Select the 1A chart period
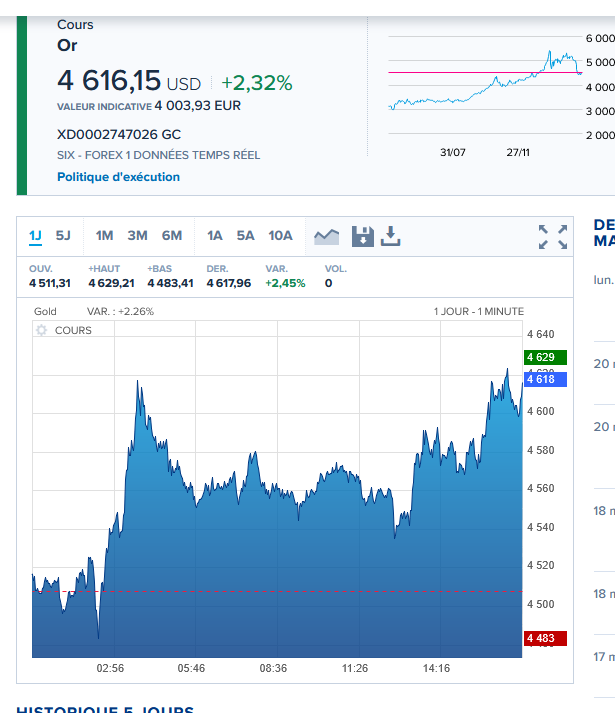Image resolution: width=615 pixels, height=713 pixels. (215, 236)
